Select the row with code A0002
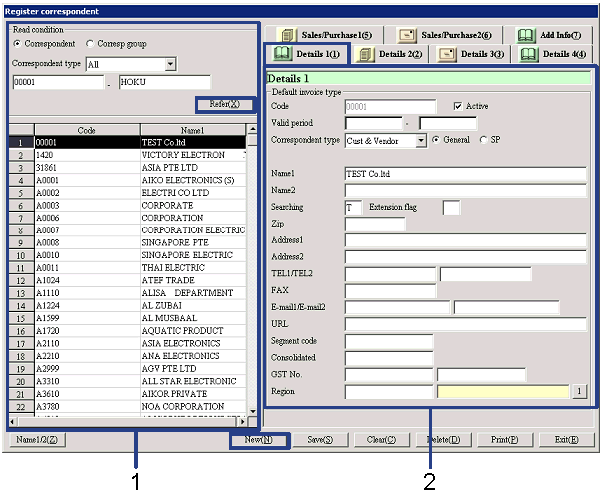 point(127,193)
